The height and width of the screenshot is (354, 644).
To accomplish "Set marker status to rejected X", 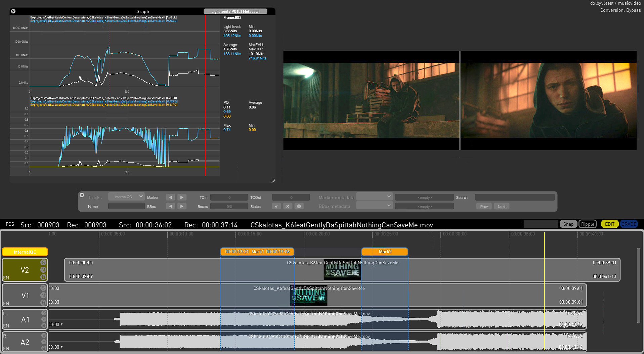I will (288, 207).
